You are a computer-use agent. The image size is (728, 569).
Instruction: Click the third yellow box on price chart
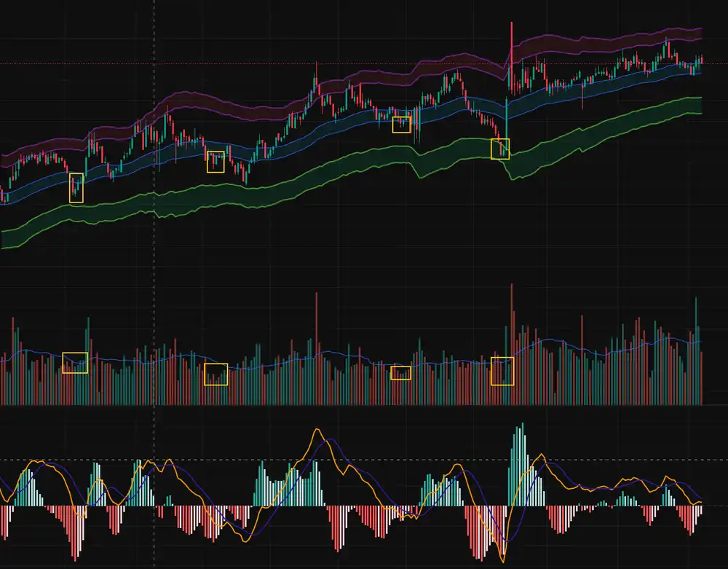pos(402,125)
